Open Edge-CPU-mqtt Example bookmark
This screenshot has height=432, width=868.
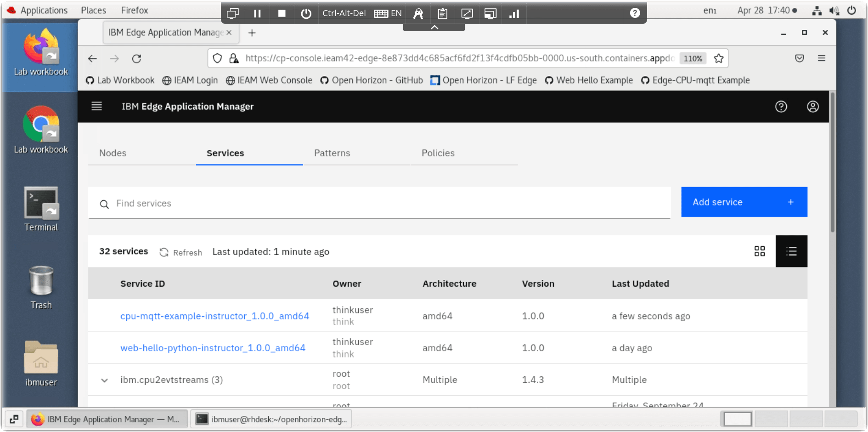(695, 80)
